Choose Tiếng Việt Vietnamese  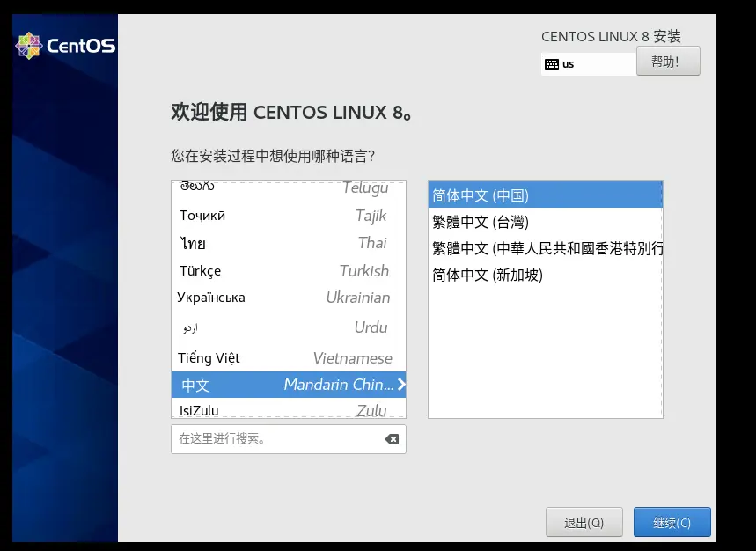(289, 357)
